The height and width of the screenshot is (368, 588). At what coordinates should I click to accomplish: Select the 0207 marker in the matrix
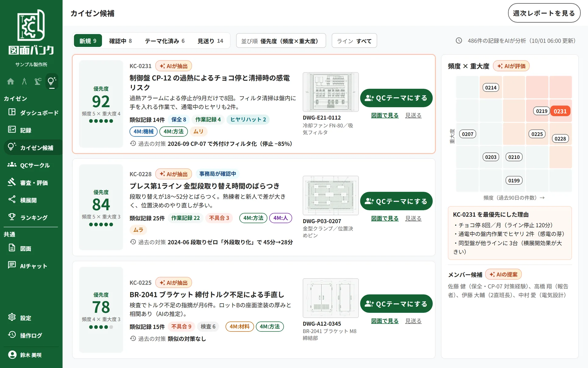468,134
